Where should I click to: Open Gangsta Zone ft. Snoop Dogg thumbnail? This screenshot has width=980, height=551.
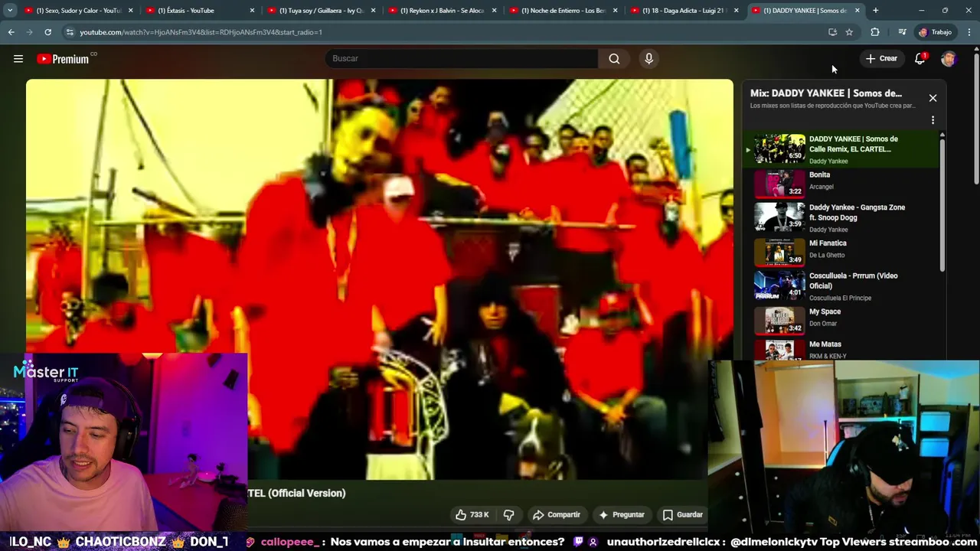779,217
